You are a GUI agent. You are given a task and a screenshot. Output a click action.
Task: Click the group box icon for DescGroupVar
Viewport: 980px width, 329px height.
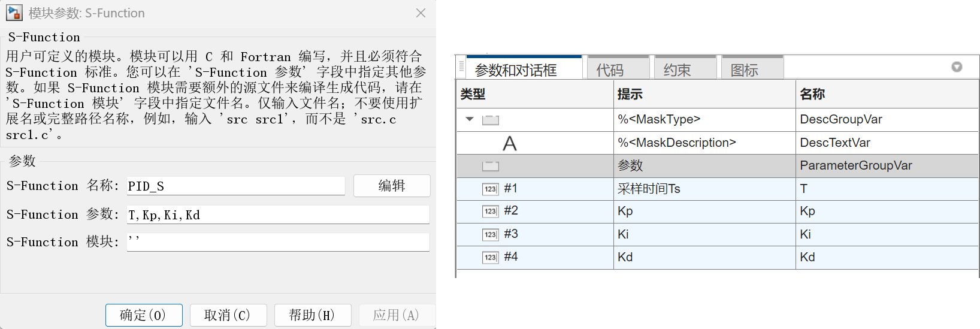point(491,120)
